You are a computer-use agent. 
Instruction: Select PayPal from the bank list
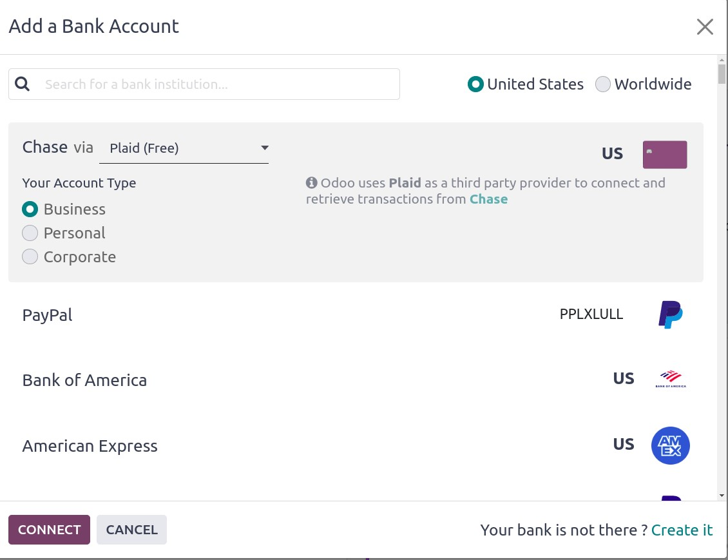48,316
